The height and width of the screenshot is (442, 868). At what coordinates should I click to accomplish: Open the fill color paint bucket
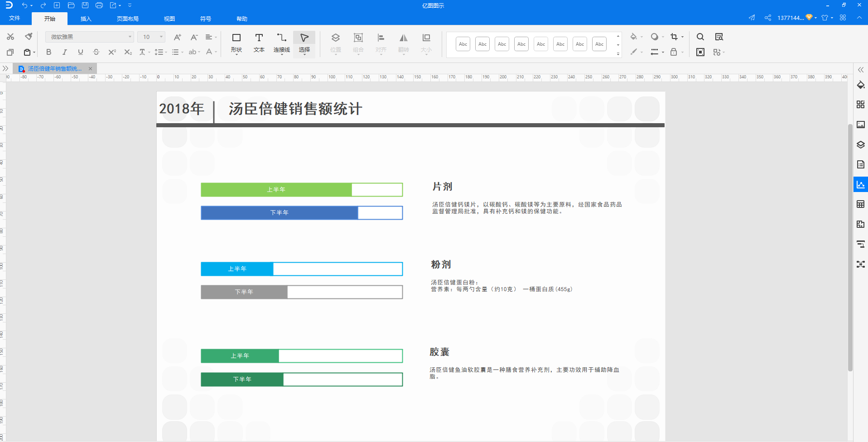[634, 37]
